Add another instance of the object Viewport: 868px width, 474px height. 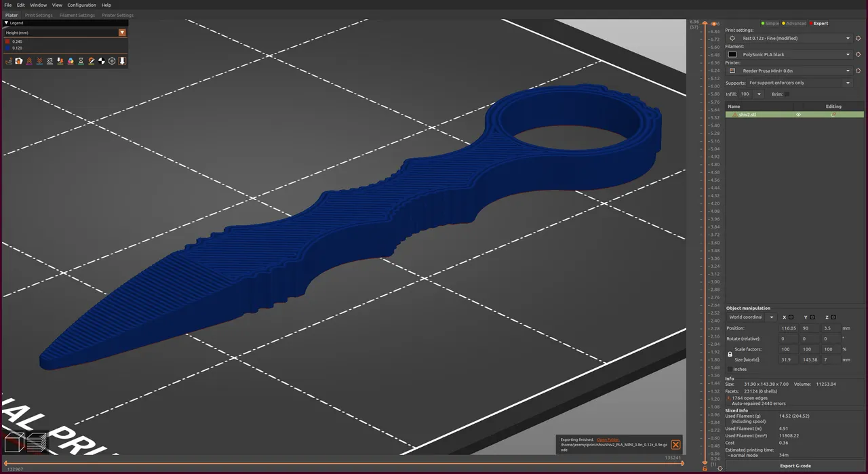tap(29, 61)
